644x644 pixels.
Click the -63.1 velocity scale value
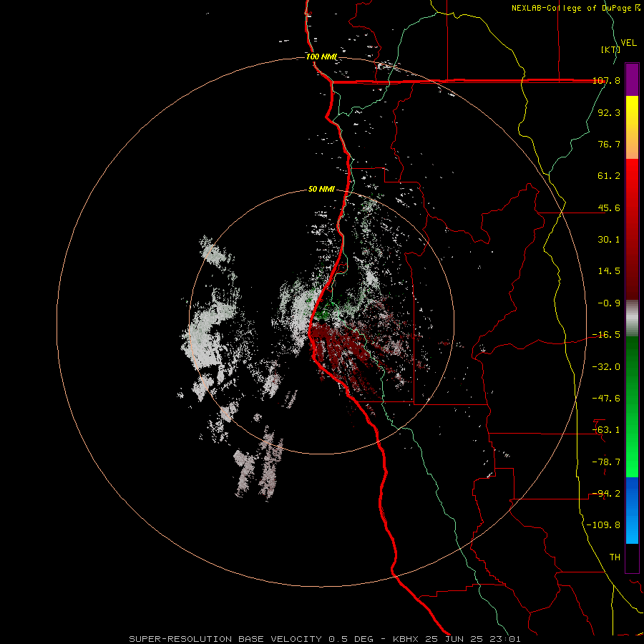606,430
